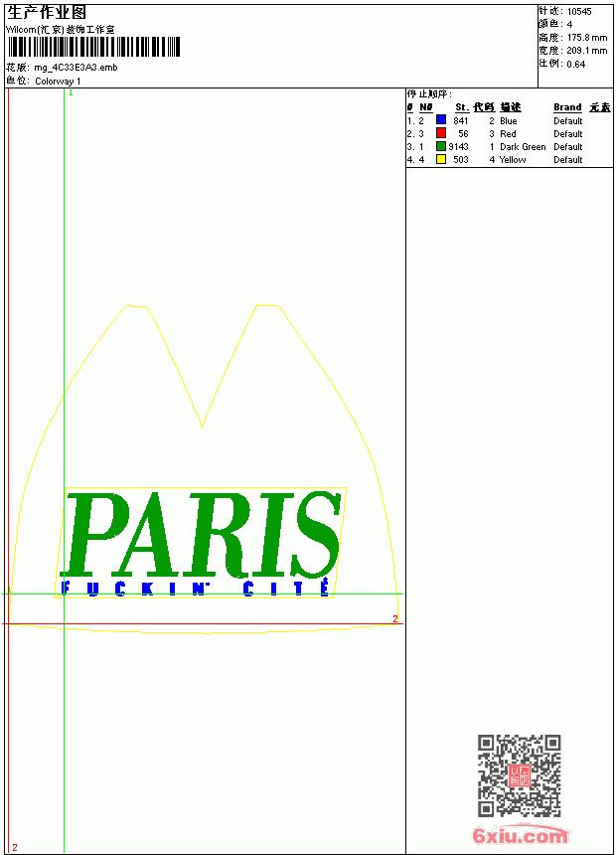Screen dimensions: 616x855
Task: Select the St. column header
Action: click(x=462, y=107)
